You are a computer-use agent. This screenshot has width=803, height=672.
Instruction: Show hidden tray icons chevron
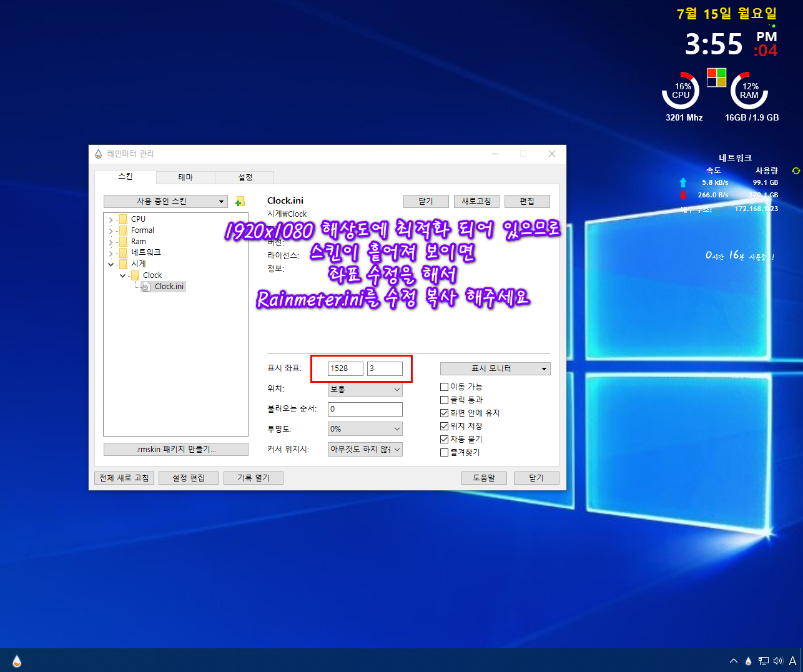point(734,661)
